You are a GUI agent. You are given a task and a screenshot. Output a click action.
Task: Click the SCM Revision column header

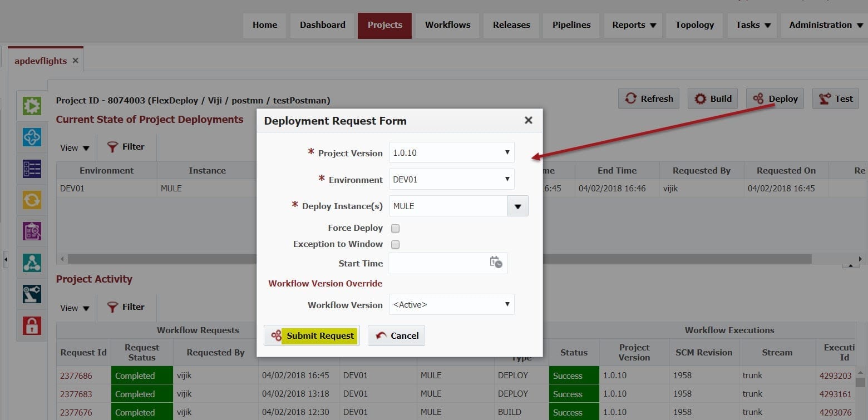(x=704, y=352)
